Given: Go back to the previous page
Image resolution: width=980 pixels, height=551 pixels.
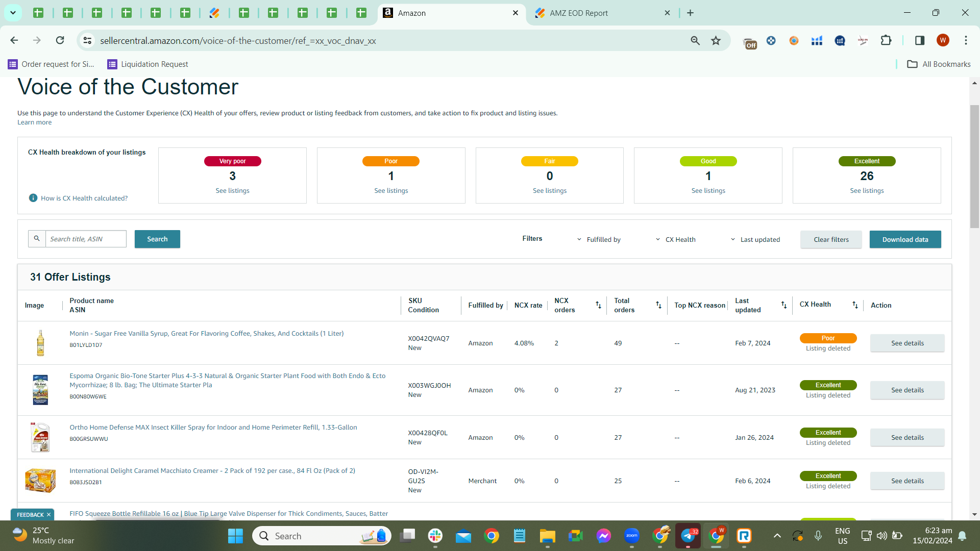Looking at the screenshot, I should 14,40.
